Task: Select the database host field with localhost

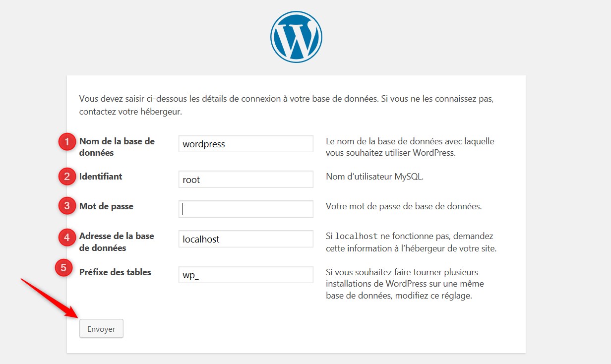Action: (246, 239)
